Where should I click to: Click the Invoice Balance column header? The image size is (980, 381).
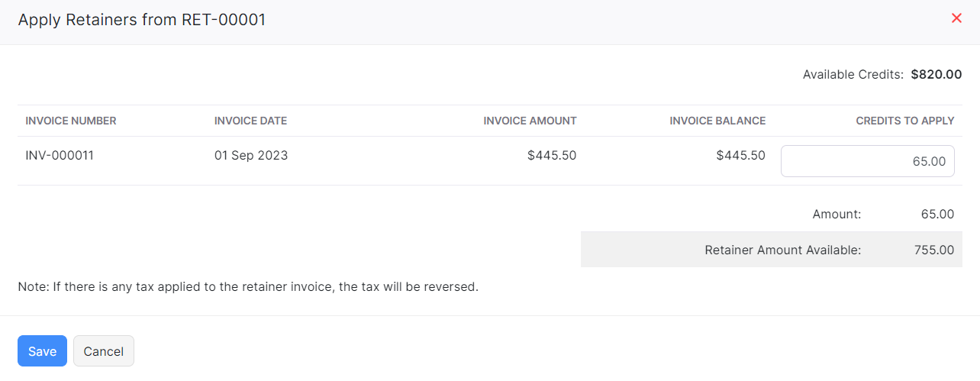(717, 121)
